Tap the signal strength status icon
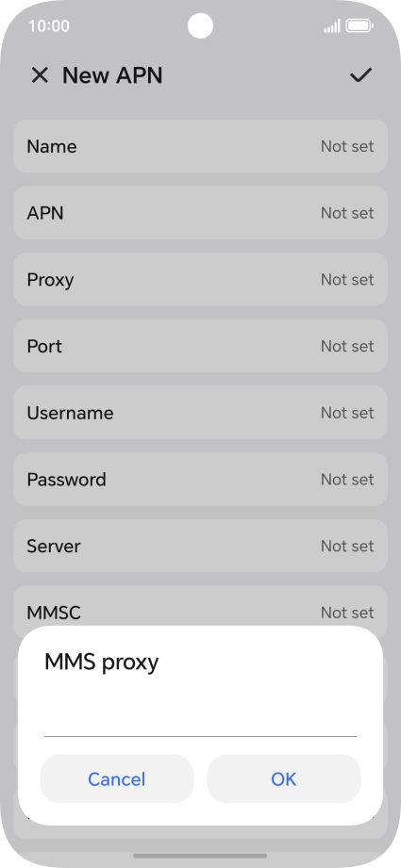This screenshot has width=401, height=868. point(332,26)
